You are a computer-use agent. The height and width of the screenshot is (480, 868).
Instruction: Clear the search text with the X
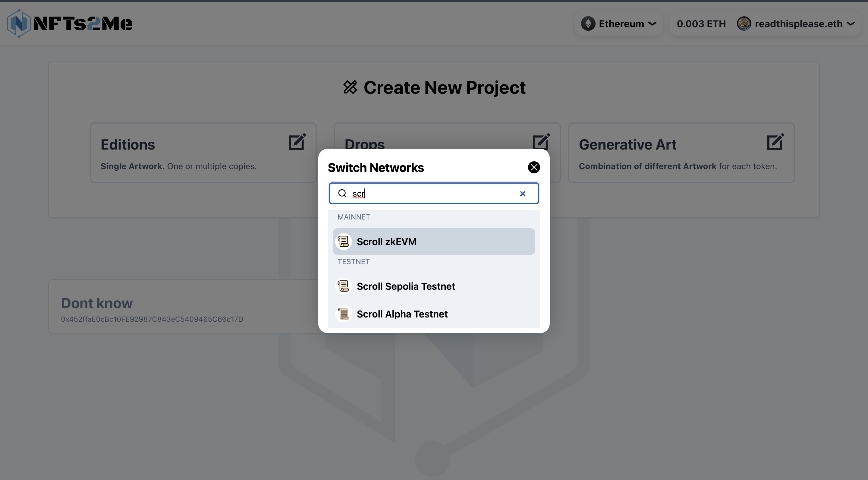click(523, 194)
